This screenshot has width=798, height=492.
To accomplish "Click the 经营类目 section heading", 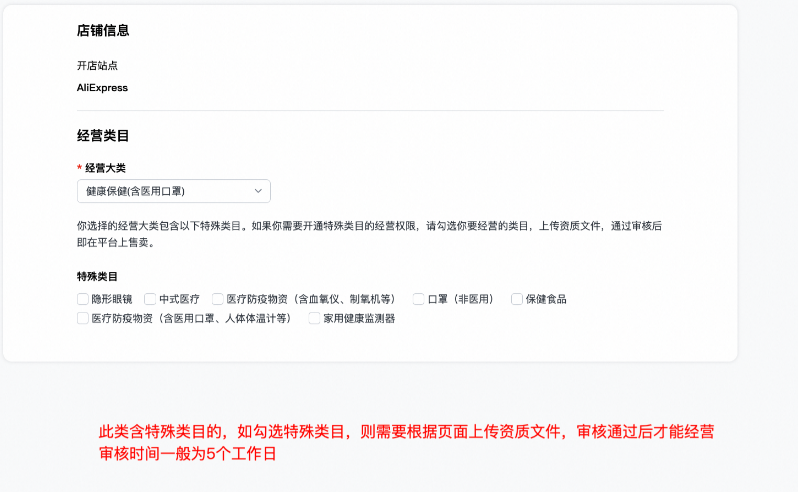I will click(103, 135).
